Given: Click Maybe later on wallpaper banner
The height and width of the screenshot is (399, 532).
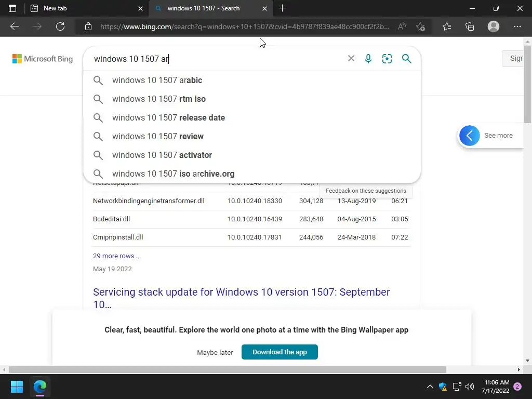Looking at the screenshot, I should click(x=215, y=353).
